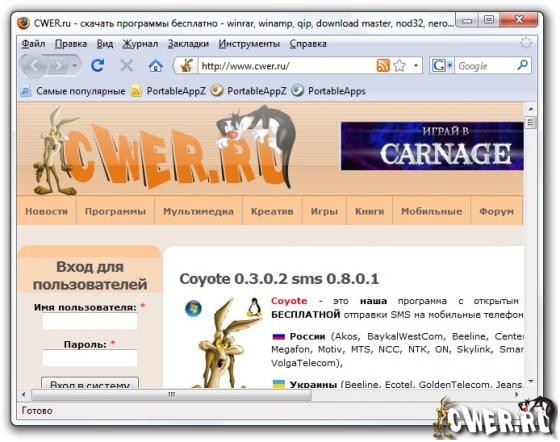The height and width of the screenshot is (442, 560).
Task: Click the coyote site favicon in address bar
Action: pyautogui.click(x=186, y=66)
